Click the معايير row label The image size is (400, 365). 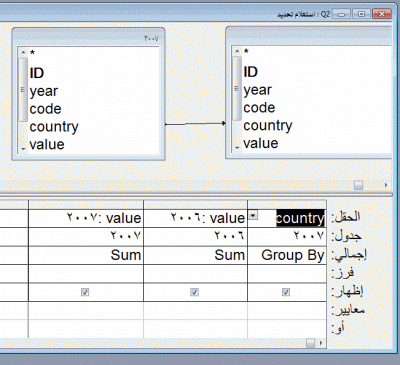pos(348,310)
